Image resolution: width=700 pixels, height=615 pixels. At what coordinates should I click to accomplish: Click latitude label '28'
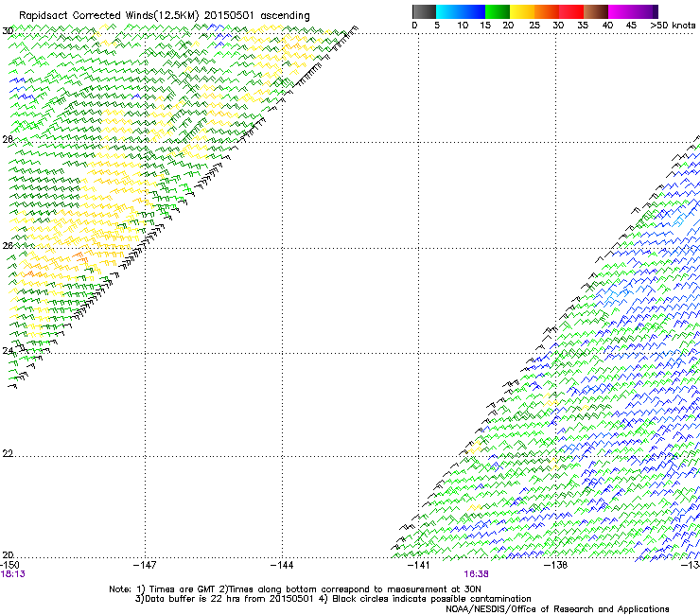tap(8, 139)
